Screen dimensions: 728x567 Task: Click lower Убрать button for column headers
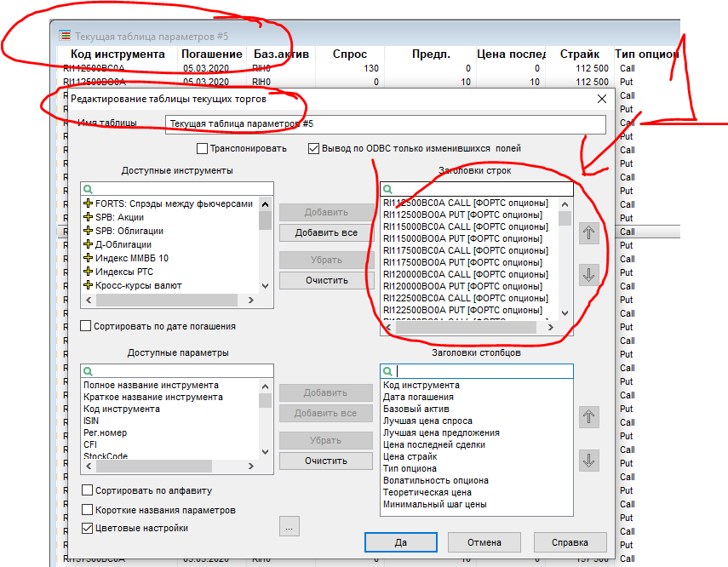pos(326,440)
